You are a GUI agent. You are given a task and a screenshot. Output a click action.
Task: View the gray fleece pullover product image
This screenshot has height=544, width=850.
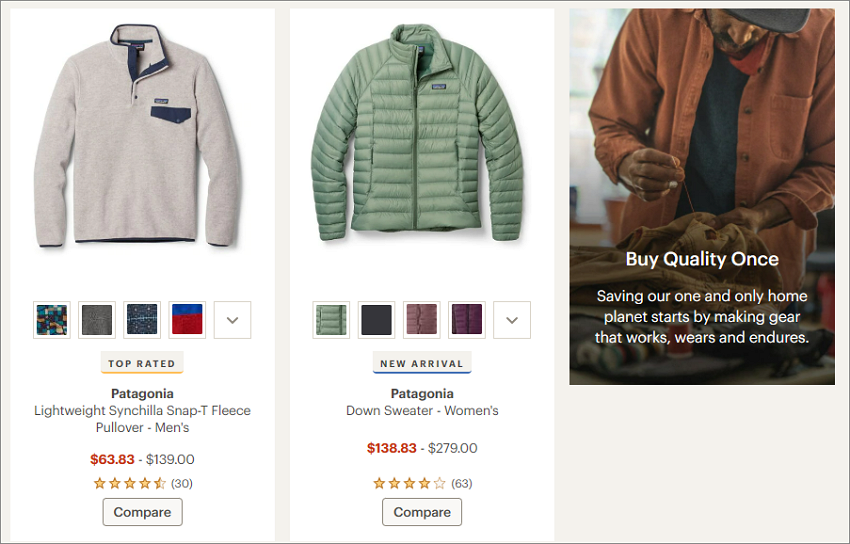[138, 136]
